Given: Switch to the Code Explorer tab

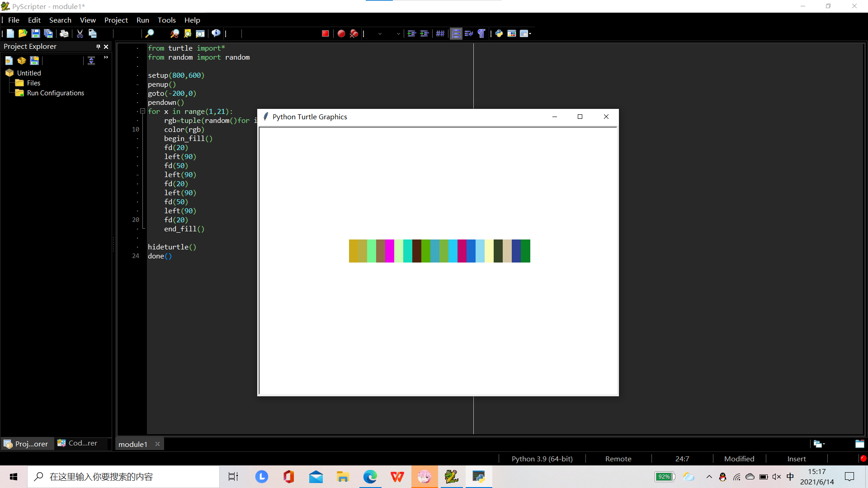Looking at the screenshot, I should coord(77,443).
